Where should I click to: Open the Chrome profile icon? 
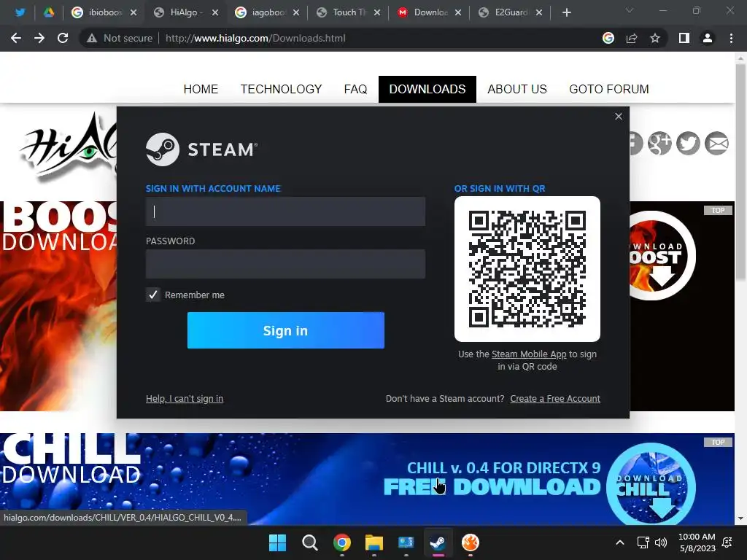(x=708, y=38)
